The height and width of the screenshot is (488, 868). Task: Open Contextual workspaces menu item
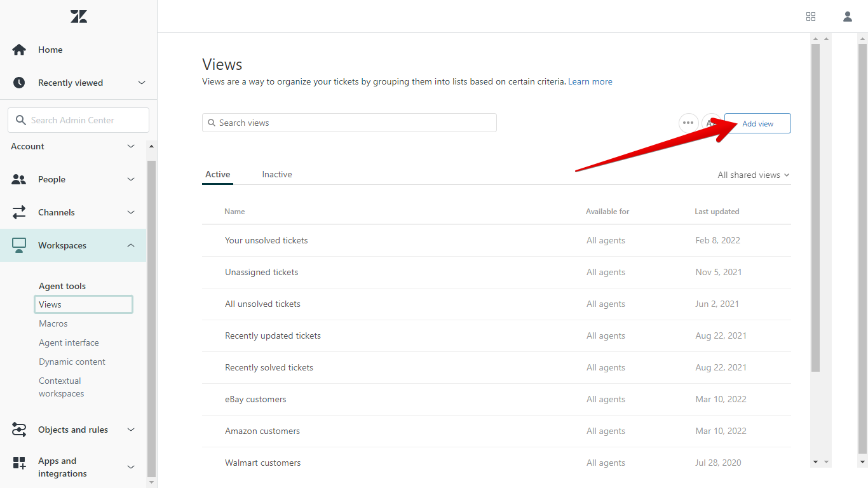pyautogui.click(x=61, y=387)
